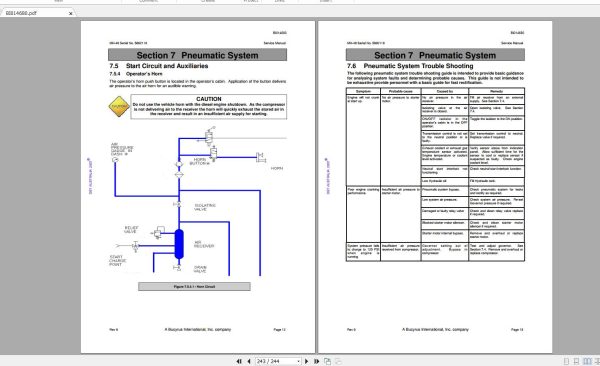Screen dimensions: 600x366
Task: Click the 'HORN' label in the diagram
Action: click(277, 168)
